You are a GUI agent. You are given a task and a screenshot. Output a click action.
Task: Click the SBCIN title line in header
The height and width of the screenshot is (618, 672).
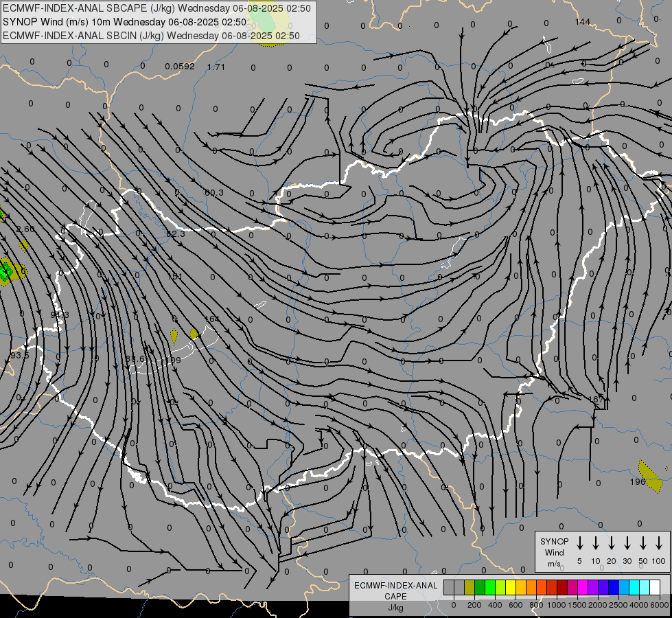[x=151, y=36]
